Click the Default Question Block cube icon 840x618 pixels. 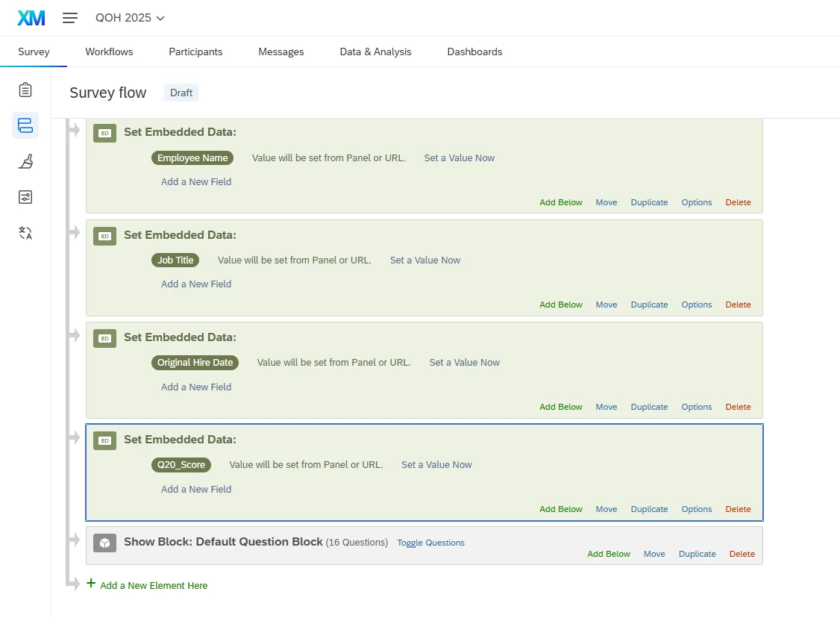click(104, 543)
